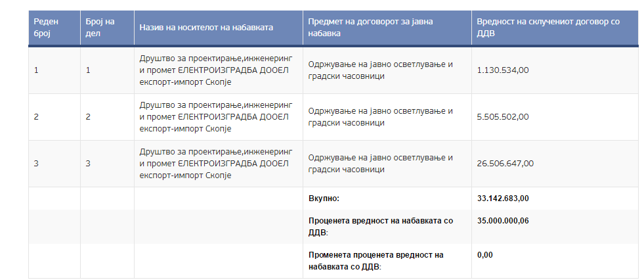Select the 'Предмет на договорот за јавна набавка' header

373,27
